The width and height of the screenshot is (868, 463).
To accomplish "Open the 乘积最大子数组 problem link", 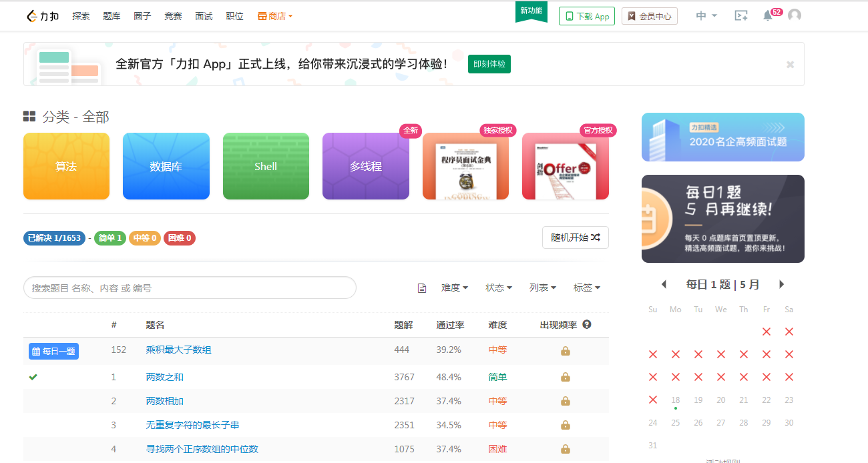I will (178, 350).
